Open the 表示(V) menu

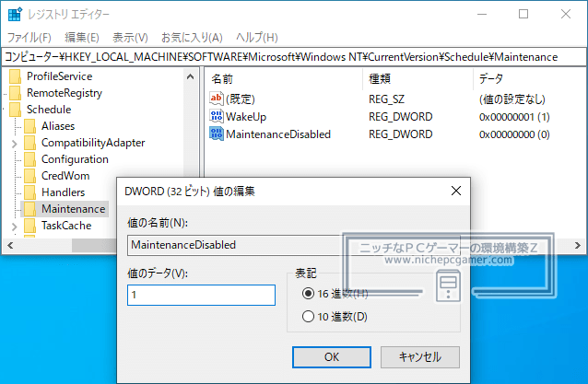pyautogui.click(x=130, y=38)
